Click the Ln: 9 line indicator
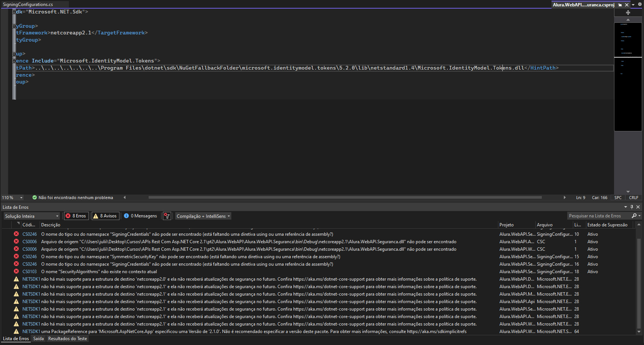 [581, 198]
